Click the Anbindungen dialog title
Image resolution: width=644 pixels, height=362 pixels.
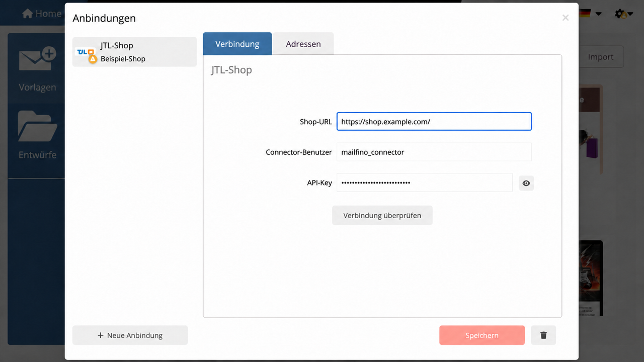[104, 18]
